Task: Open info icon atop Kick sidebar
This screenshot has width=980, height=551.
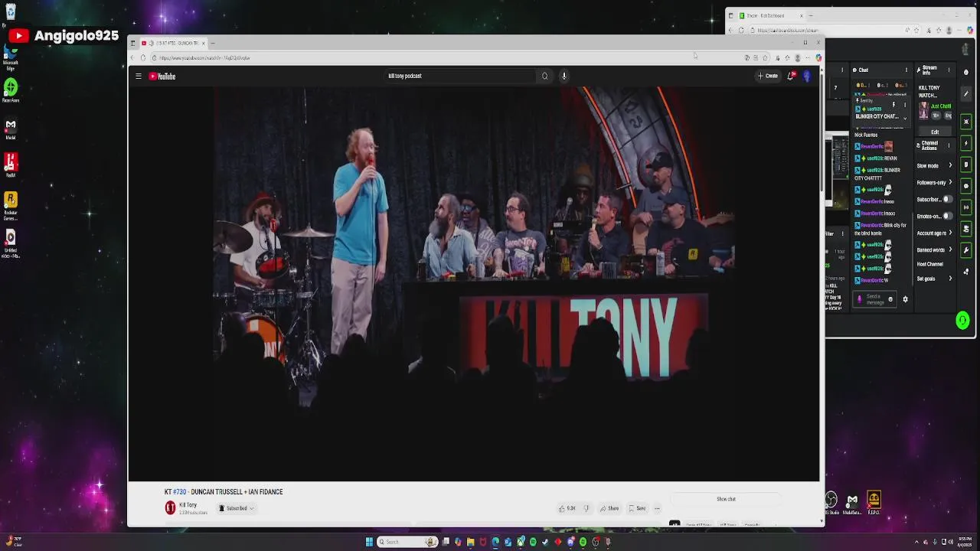Action: (x=966, y=72)
